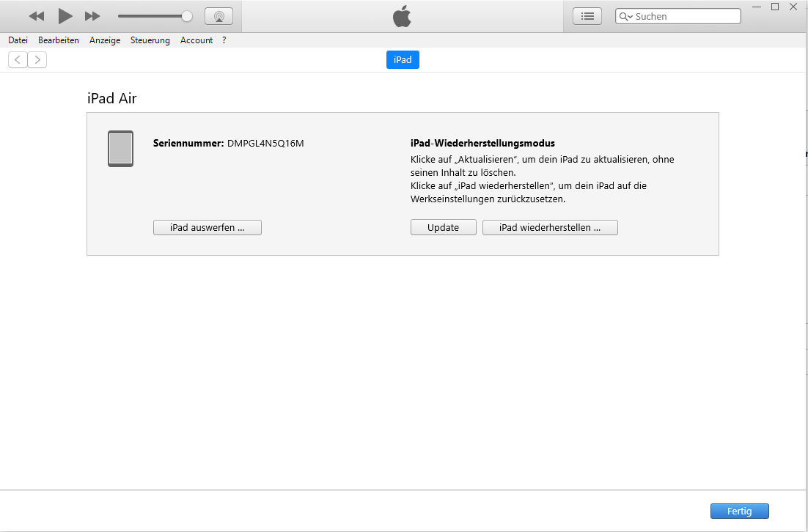The image size is (808, 532).
Task: Click the iPad auswerfen button
Action: [207, 228]
